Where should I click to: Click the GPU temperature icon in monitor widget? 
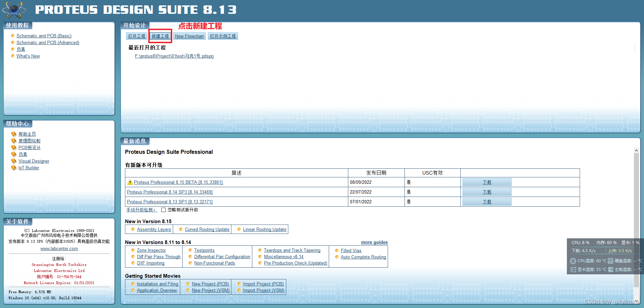pyautogui.click(x=573, y=270)
